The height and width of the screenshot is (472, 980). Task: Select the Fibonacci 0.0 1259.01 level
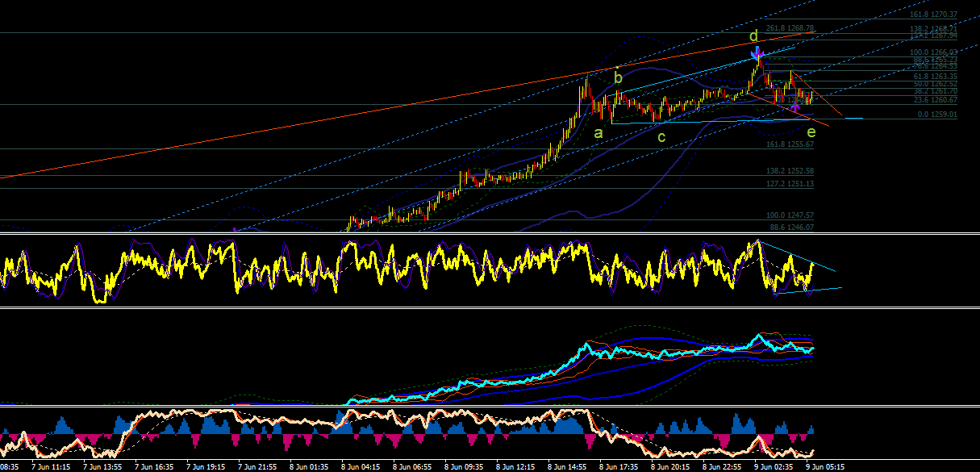(938, 115)
